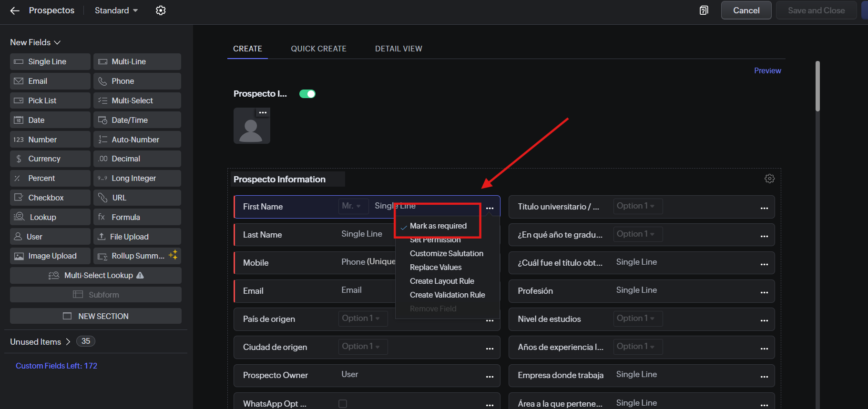Viewport: 868px width, 409px height.
Task: Switch to the Quick Create tab
Action: (x=318, y=49)
